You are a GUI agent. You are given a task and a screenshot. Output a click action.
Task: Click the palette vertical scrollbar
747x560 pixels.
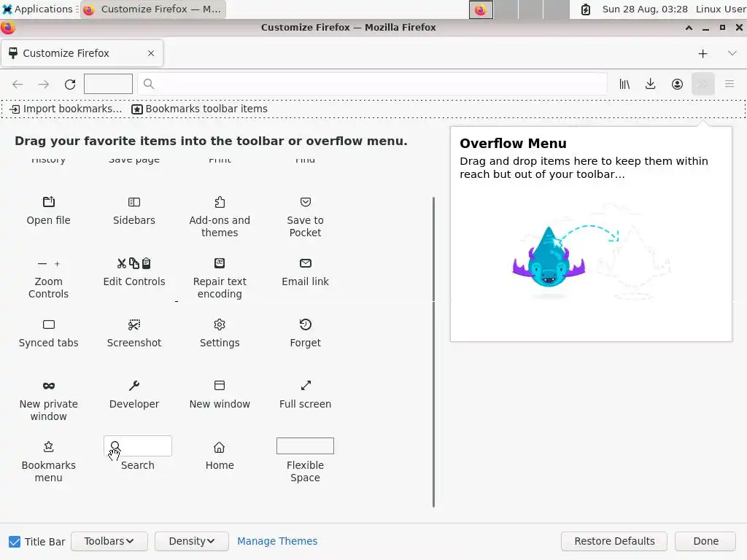click(433, 352)
